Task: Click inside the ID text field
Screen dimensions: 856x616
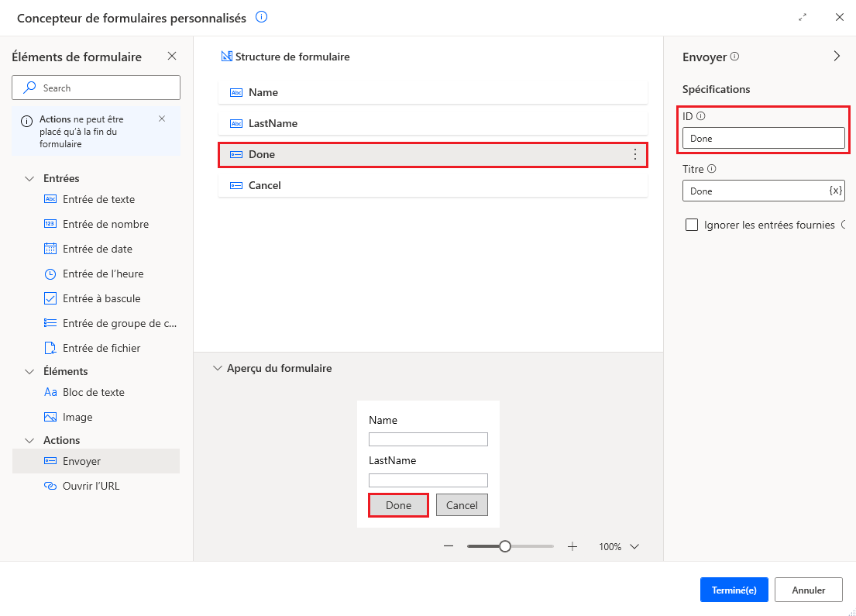Action: click(763, 138)
